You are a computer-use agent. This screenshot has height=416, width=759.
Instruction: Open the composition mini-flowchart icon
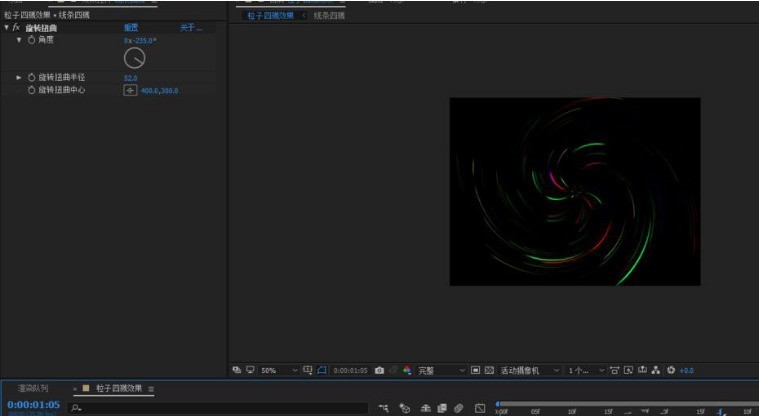tap(383, 408)
